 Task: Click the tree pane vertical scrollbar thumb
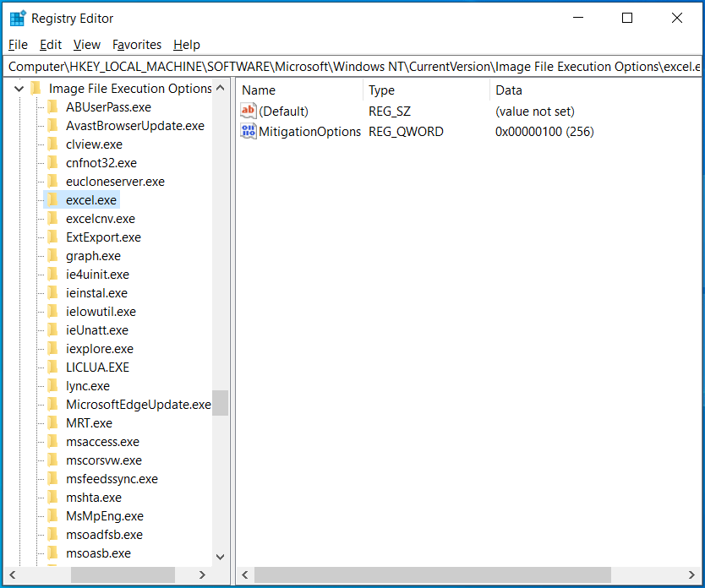(221, 402)
